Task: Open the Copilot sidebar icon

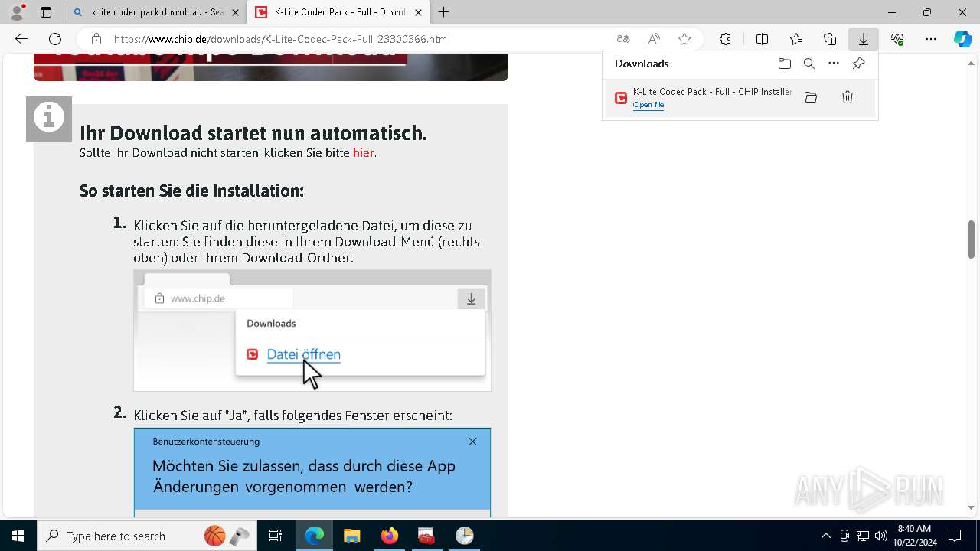Action: tap(962, 39)
